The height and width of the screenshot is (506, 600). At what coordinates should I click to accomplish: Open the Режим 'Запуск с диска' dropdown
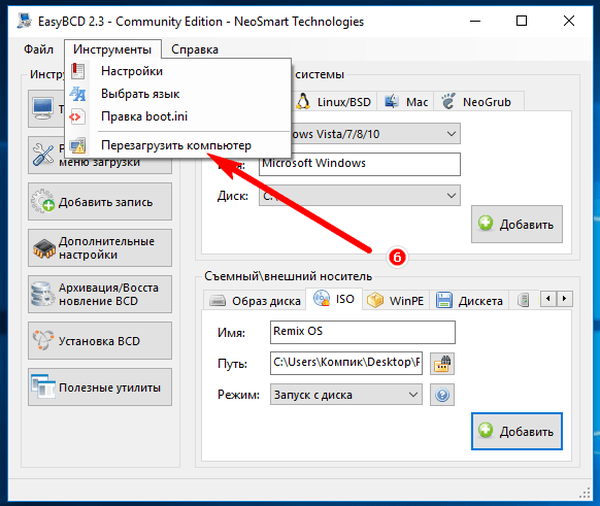(x=412, y=395)
